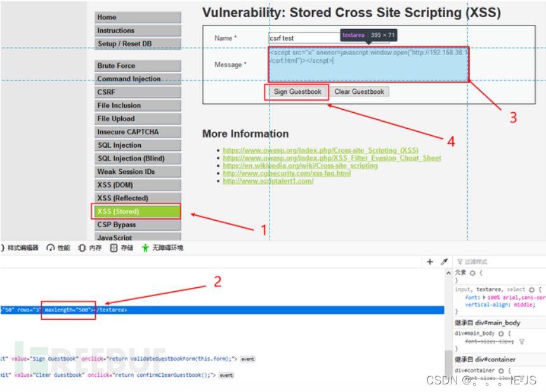Click inside the Message textarea

[368, 65]
